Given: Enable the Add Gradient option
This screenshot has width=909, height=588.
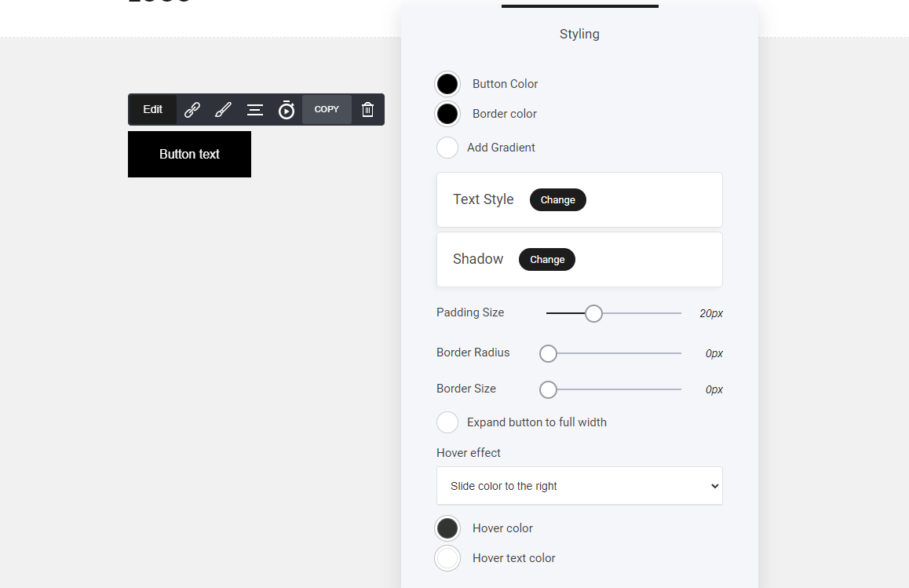Looking at the screenshot, I should (x=447, y=148).
